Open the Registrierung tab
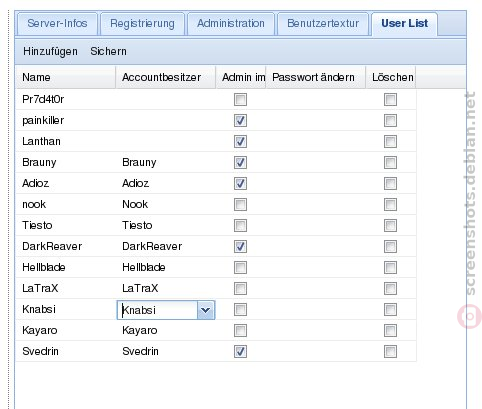 pyautogui.click(x=142, y=24)
